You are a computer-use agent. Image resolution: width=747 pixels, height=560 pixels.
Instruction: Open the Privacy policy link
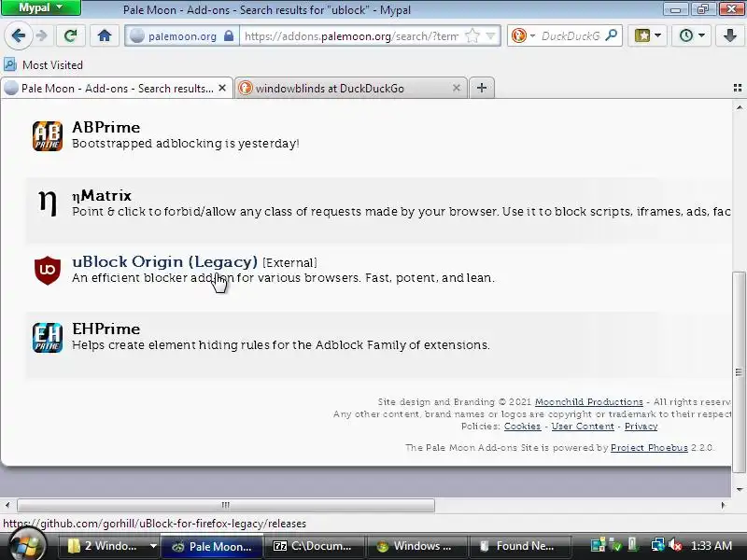click(641, 427)
